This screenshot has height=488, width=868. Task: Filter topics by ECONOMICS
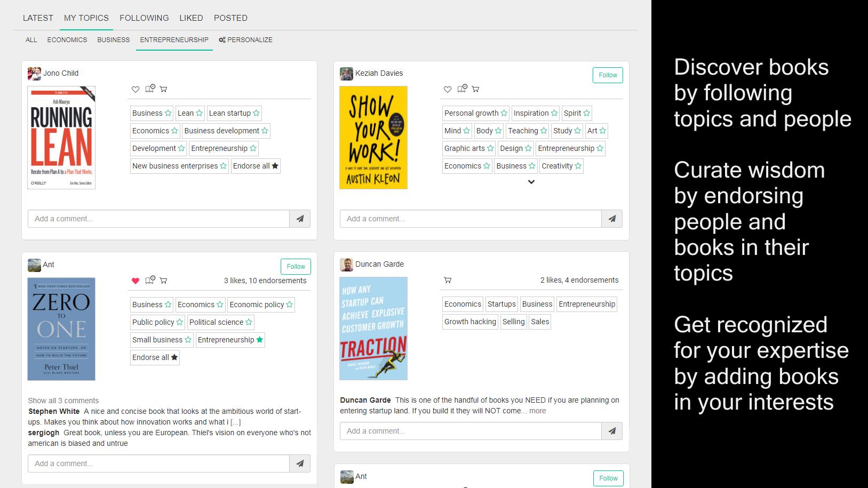67,40
